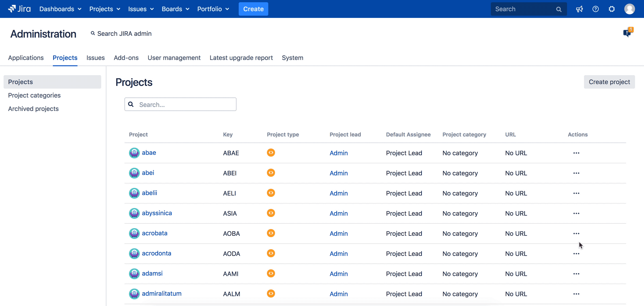Select the Issues tab in Administration
This screenshot has width=644, height=306.
coord(96,57)
